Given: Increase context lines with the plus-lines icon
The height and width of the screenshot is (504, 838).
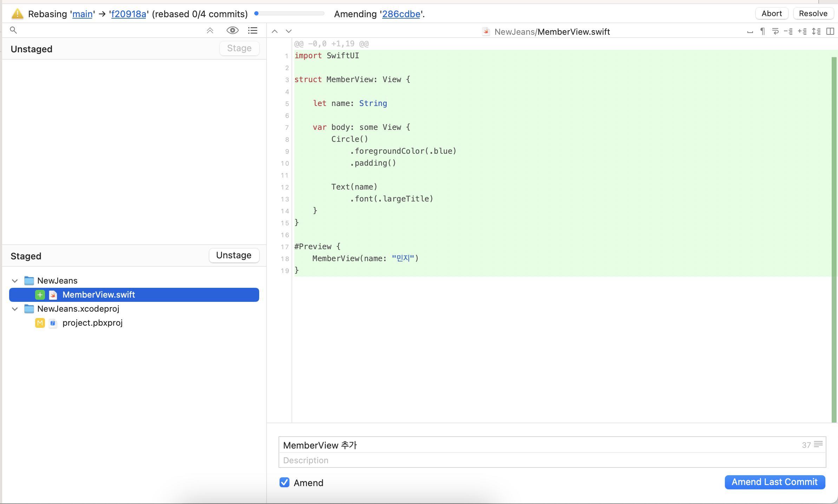Looking at the screenshot, I should click(802, 32).
